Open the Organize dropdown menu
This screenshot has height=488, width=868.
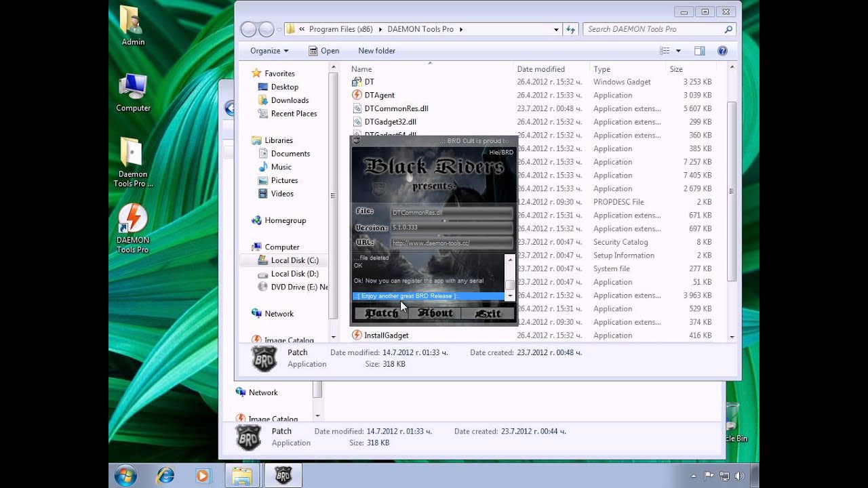pyautogui.click(x=269, y=51)
